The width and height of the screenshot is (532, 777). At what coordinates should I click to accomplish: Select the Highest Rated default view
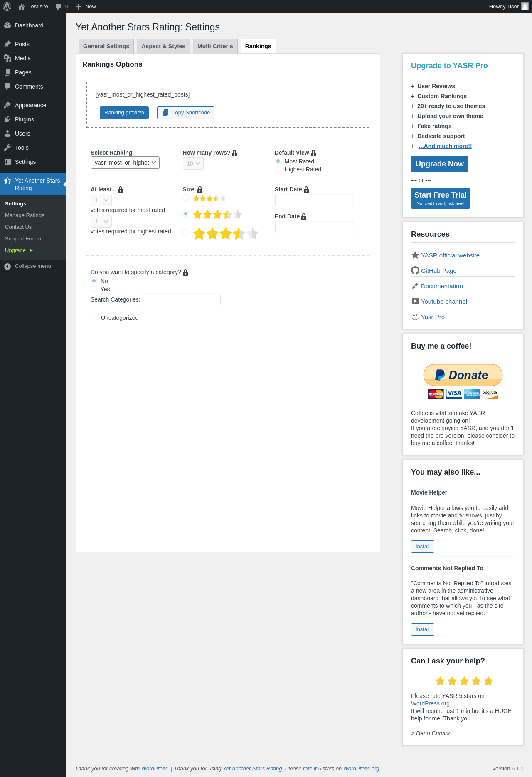tap(278, 169)
